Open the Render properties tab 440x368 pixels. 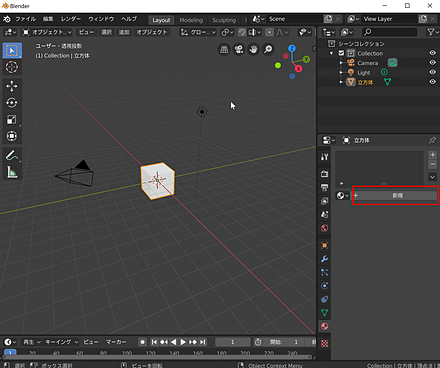[324, 174]
